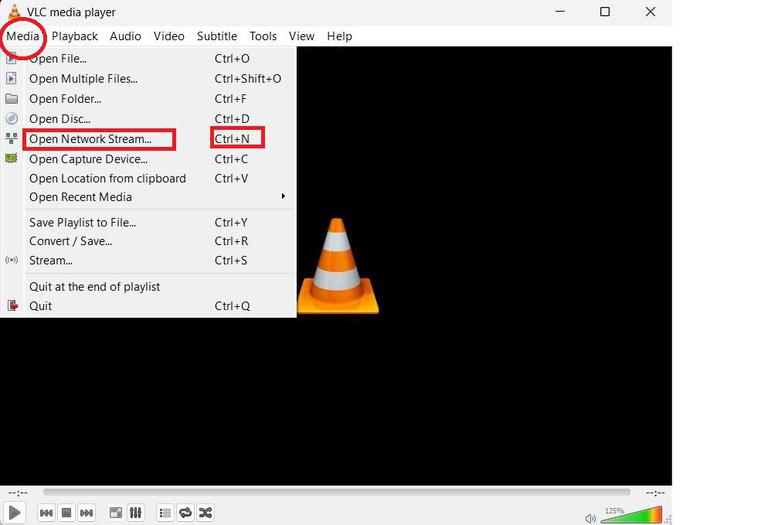Select Stream... menu entry
This screenshot has height=525, width=768.
(148, 261)
